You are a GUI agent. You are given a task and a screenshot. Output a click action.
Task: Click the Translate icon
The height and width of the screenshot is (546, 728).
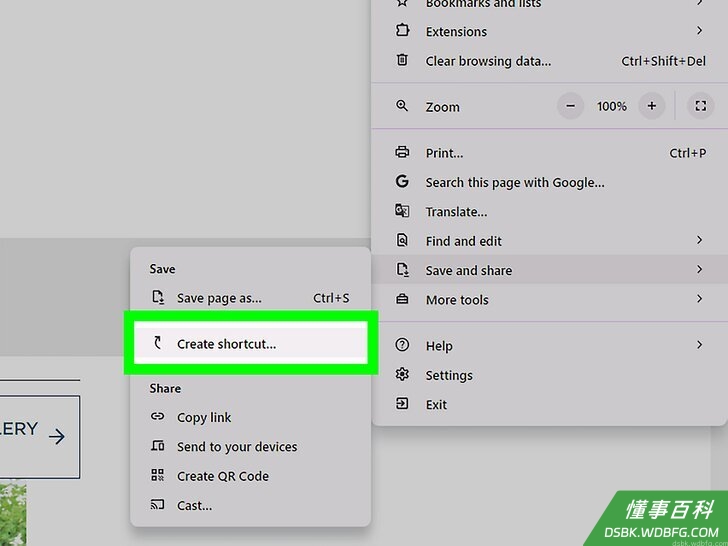402,211
